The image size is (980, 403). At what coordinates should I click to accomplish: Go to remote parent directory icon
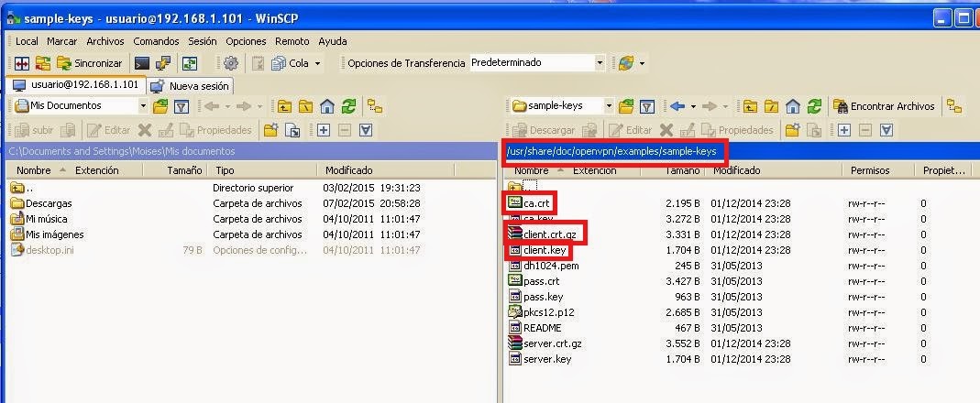(750, 106)
